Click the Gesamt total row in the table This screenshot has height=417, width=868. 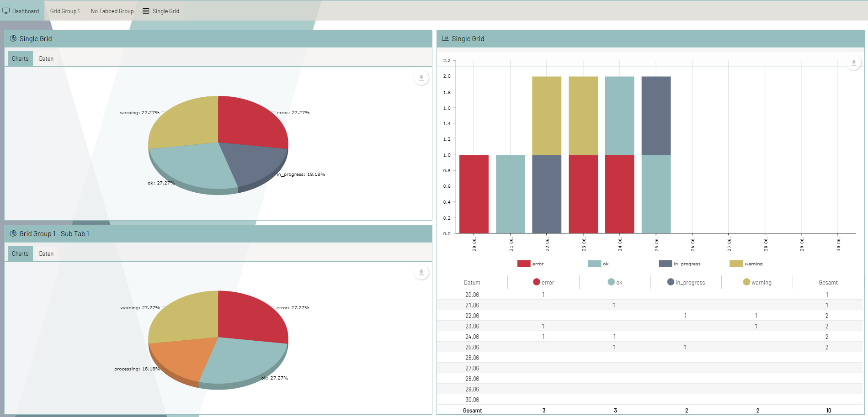click(472, 410)
